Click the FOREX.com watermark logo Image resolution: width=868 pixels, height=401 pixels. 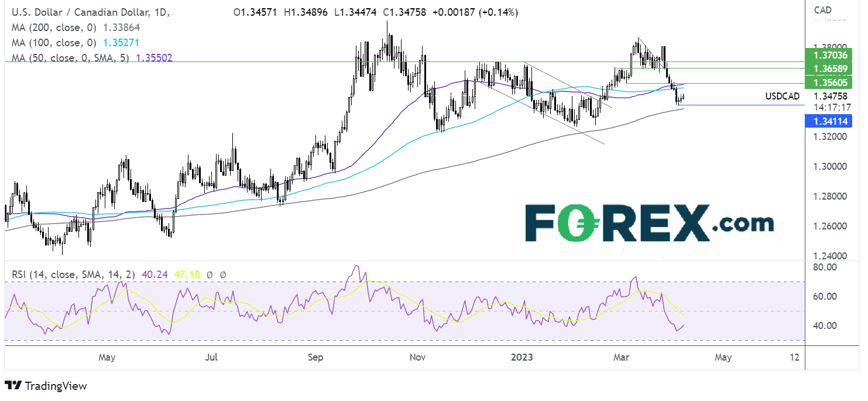coord(649,223)
